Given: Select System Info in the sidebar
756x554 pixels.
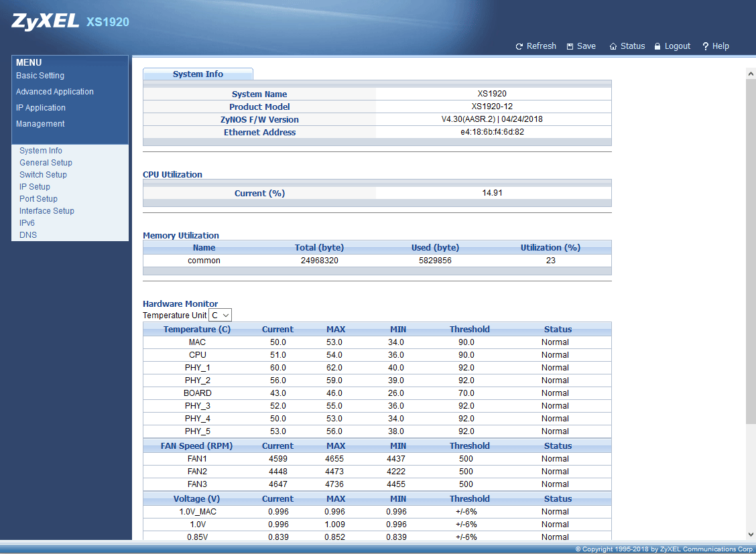Looking at the screenshot, I should [x=40, y=150].
